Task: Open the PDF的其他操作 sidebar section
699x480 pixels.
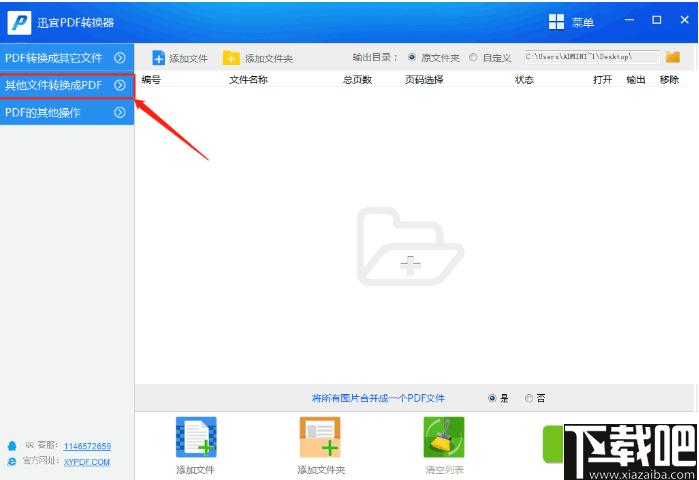Action: click(x=67, y=112)
